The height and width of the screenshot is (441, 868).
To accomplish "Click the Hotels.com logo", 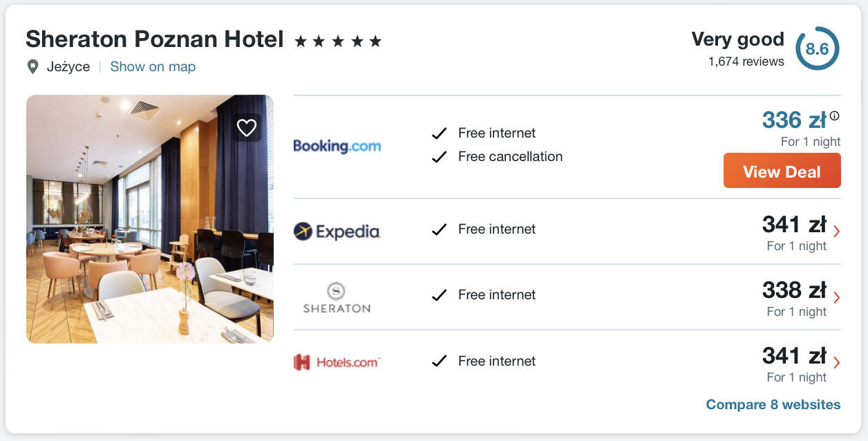I will pyautogui.click(x=337, y=362).
